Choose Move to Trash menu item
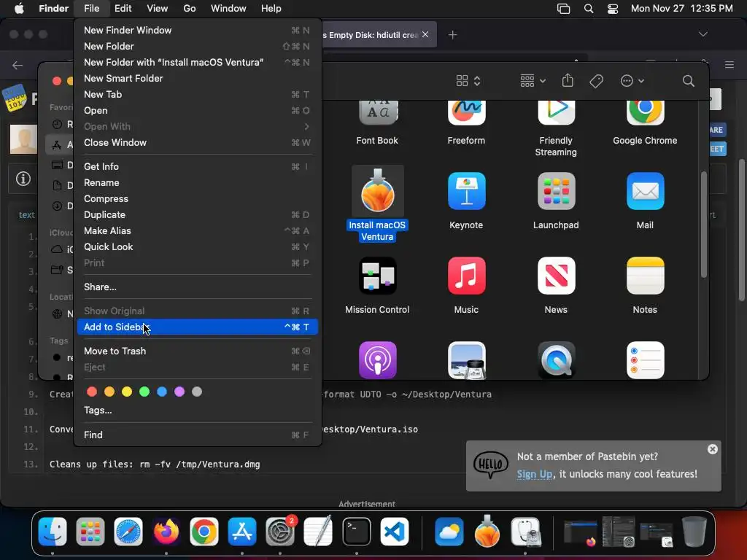 (197, 351)
